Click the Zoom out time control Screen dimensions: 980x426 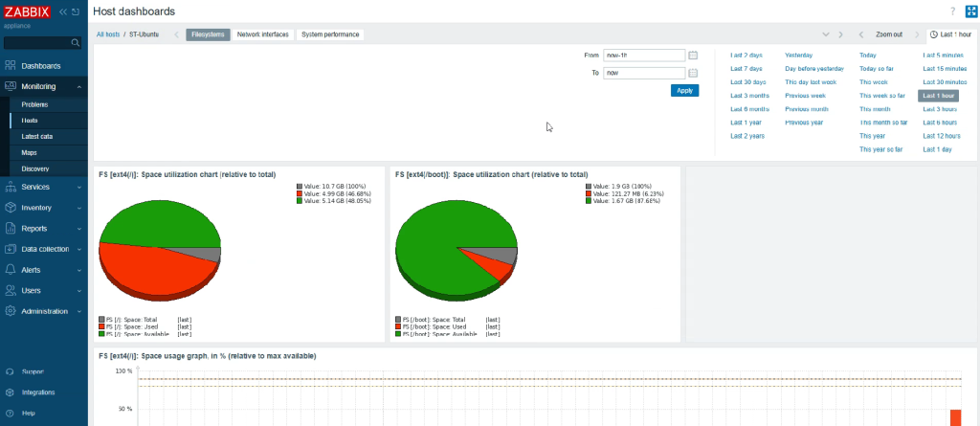pos(888,34)
